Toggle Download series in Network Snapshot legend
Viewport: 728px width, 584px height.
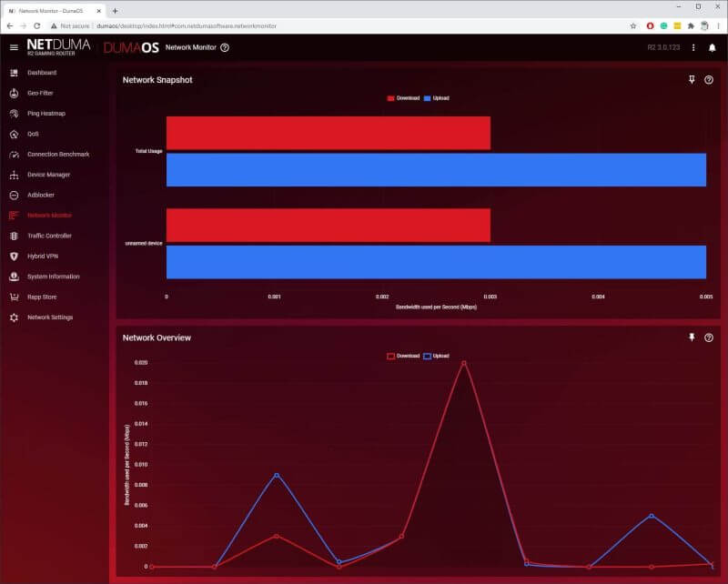click(x=403, y=98)
